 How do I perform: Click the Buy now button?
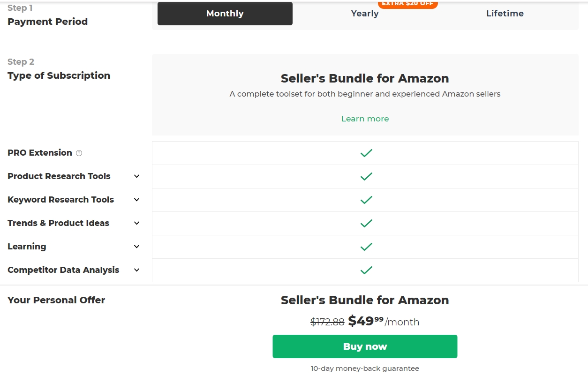[365, 346]
